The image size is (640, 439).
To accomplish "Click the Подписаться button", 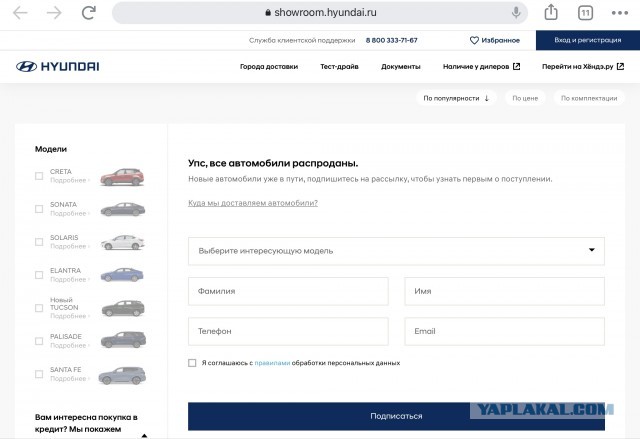I will (x=396, y=416).
